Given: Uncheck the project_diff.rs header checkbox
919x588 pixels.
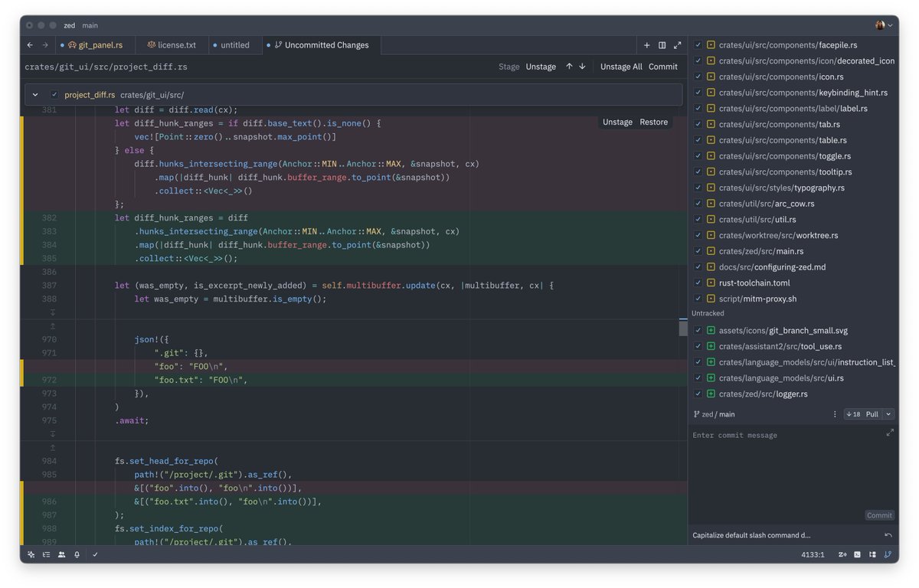Looking at the screenshot, I should pos(54,95).
